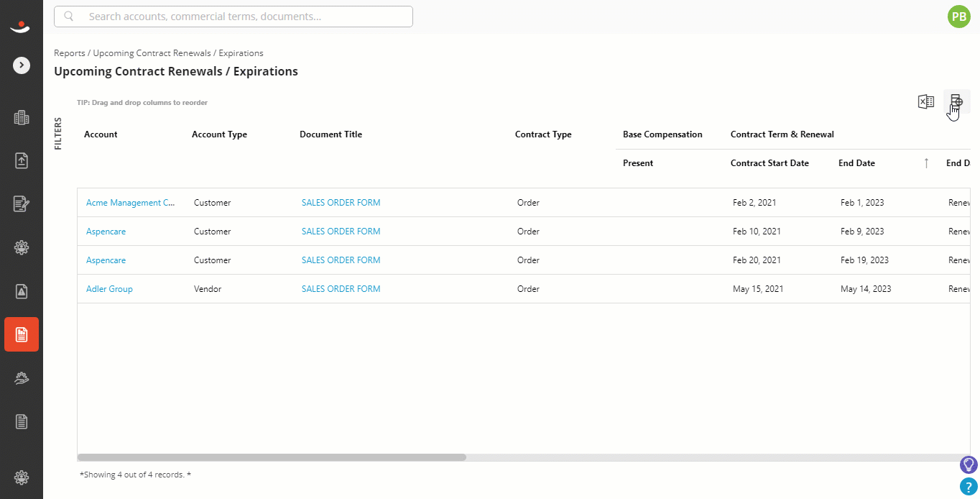Click the Showing 4 out of 4 records text
The width and height of the screenshot is (980, 499).
(x=135, y=475)
